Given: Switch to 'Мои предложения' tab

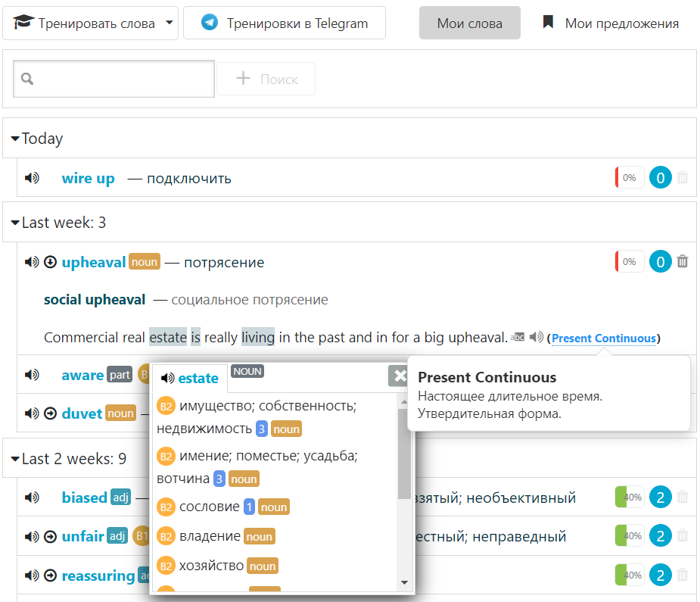Looking at the screenshot, I should 611,23.
